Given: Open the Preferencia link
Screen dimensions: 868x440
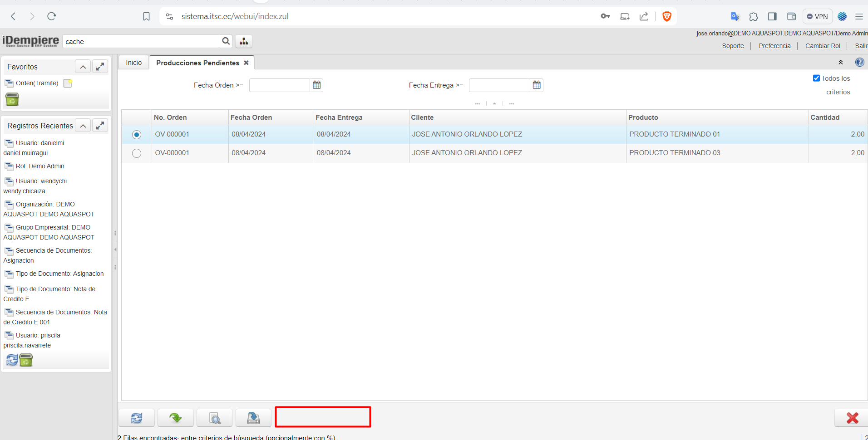Looking at the screenshot, I should pyautogui.click(x=774, y=46).
